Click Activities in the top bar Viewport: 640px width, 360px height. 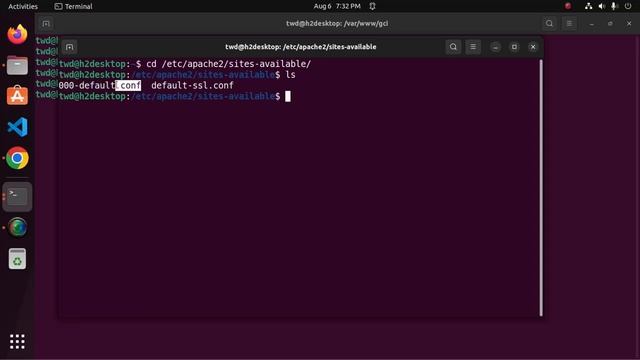pyautogui.click(x=23, y=6)
